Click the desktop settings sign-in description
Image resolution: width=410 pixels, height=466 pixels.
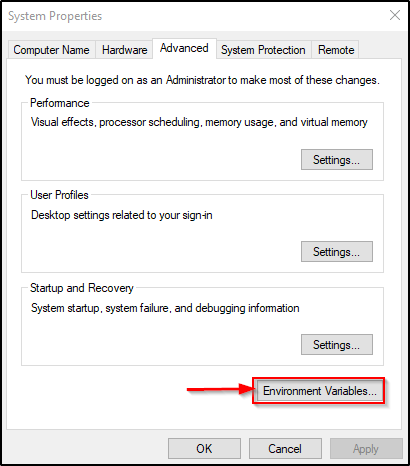122,215
